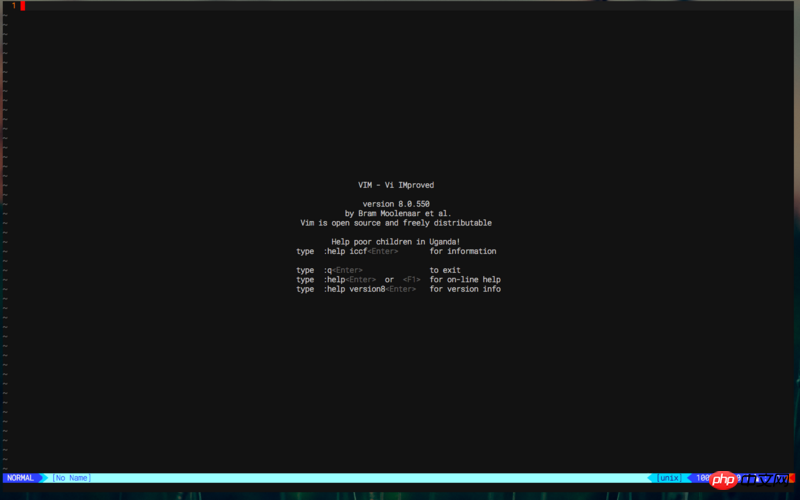The height and width of the screenshot is (500, 800).
Task: Click the ':q<Enter>' command text
Action: [343, 270]
